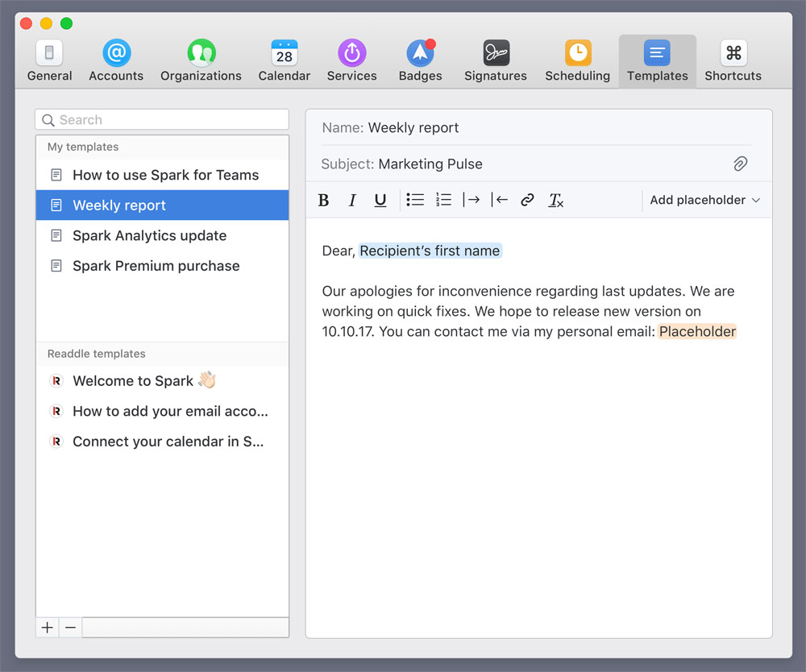The image size is (806, 672).
Task: Toggle italic text formatting
Action: (x=351, y=201)
